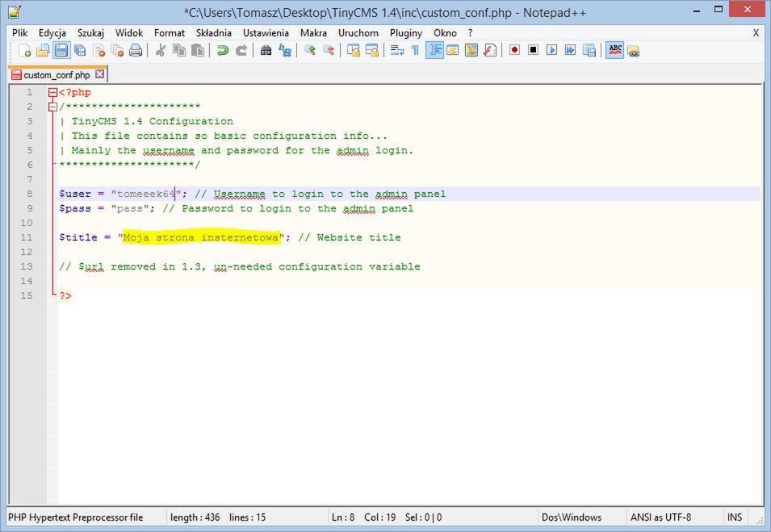Toggle the indent guide toolbar button
The height and width of the screenshot is (532, 771).
[434, 50]
